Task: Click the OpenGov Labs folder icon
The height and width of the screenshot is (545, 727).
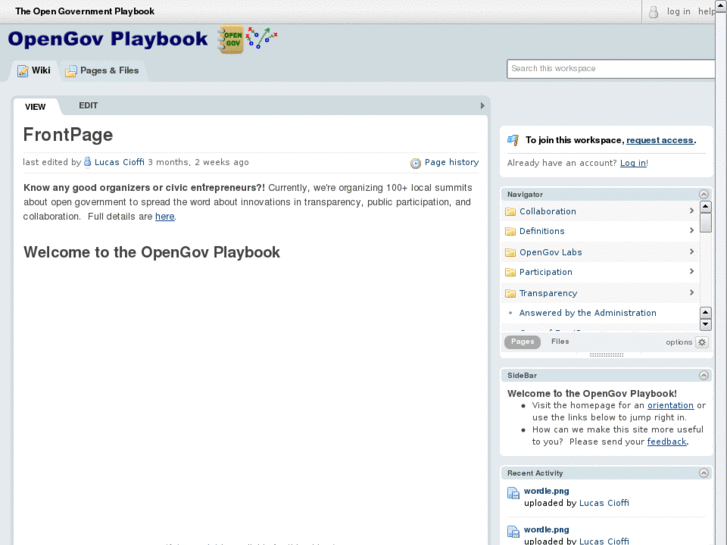Action: (510, 252)
